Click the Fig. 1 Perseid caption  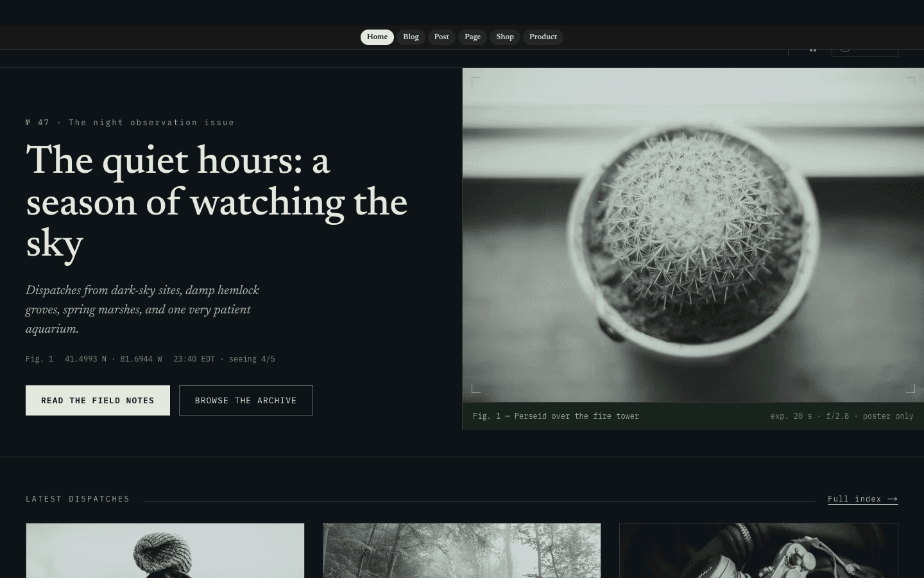[x=556, y=416]
